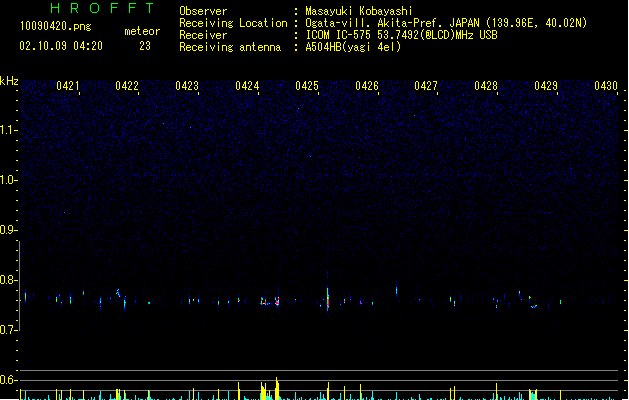Click the 0426 time marker
This screenshot has width=629, height=400.
point(367,86)
